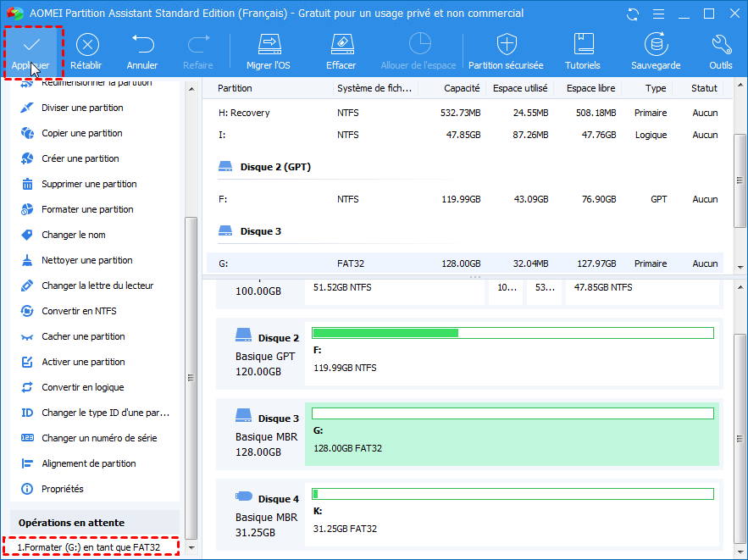Select Disque 2 Basique GPT disk block

coord(262,354)
